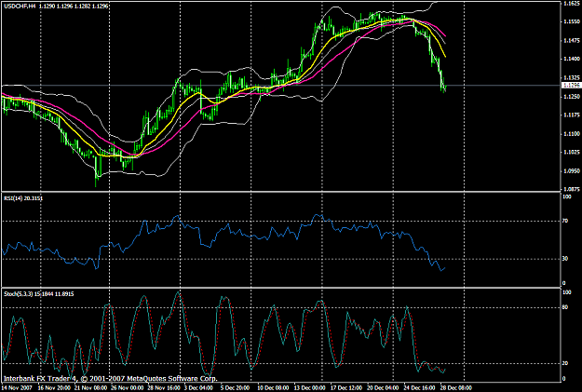
Task: Click the 100 value on Stochastic scale
Action: 567,292
